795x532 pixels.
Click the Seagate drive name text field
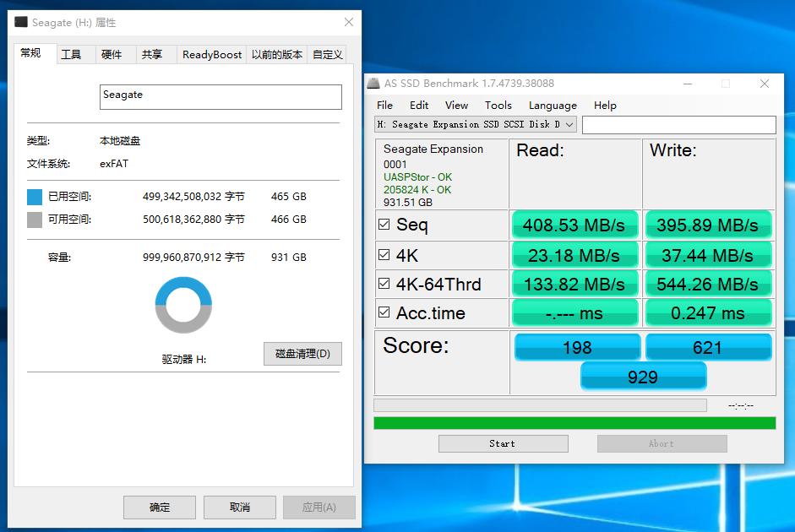pos(220,96)
